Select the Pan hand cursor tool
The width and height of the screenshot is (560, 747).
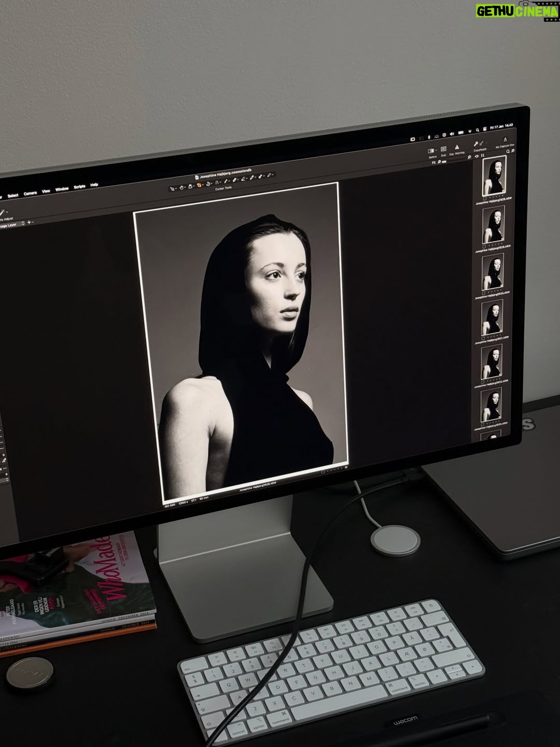[x=181, y=187]
